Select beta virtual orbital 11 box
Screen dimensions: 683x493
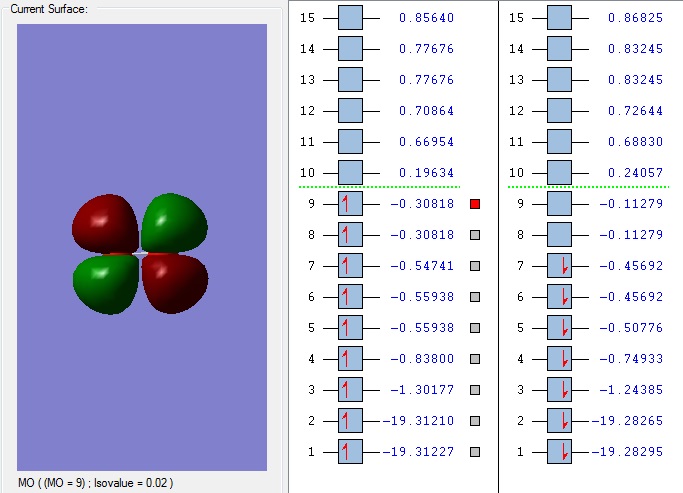pos(559,142)
